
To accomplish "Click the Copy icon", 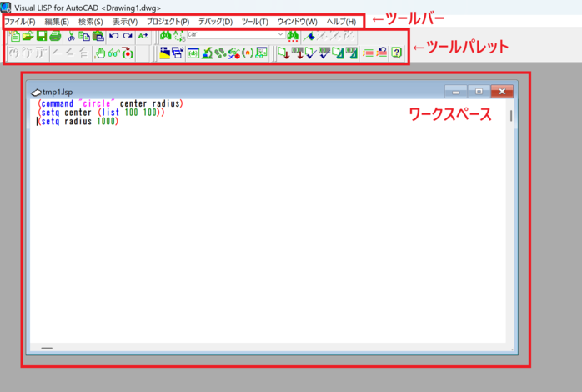I will 84,36.
